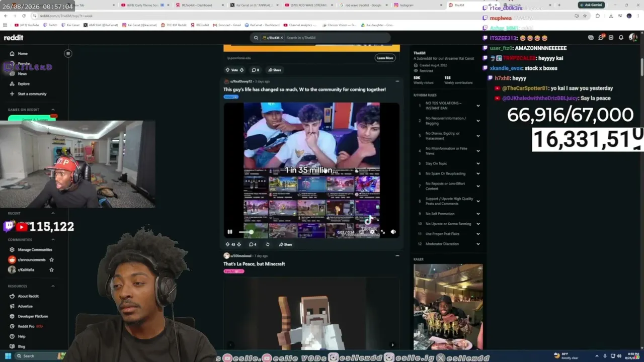Collapse the Games on Reddit section

tap(53, 110)
